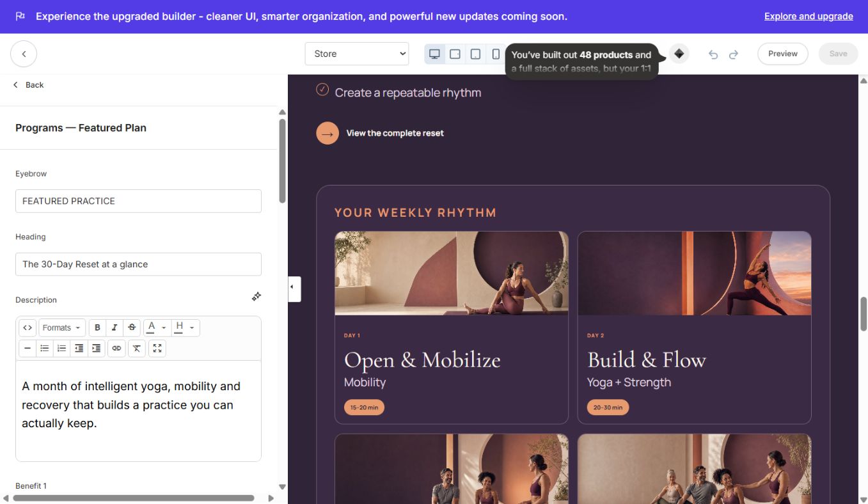This screenshot has height=504, width=868.
Task: Click the bottom-left group photo card thumbnail
Action: pyautogui.click(x=452, y=469)
